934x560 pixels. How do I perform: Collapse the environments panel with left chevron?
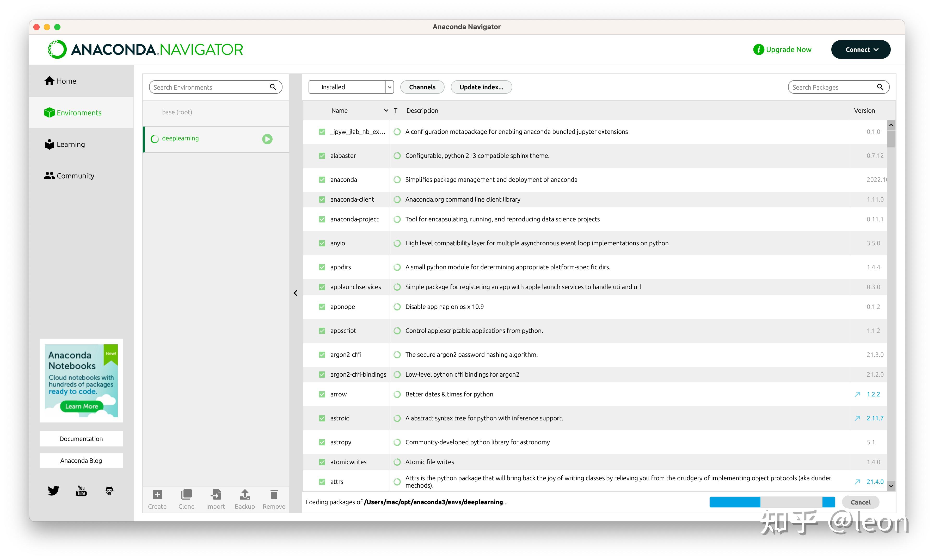(296, 293)
